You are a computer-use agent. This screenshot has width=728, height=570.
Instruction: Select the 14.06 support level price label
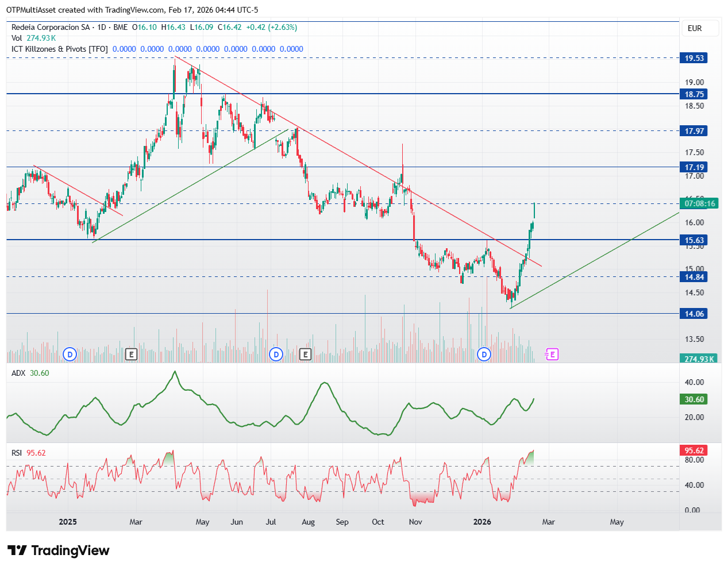click(694, 314)
